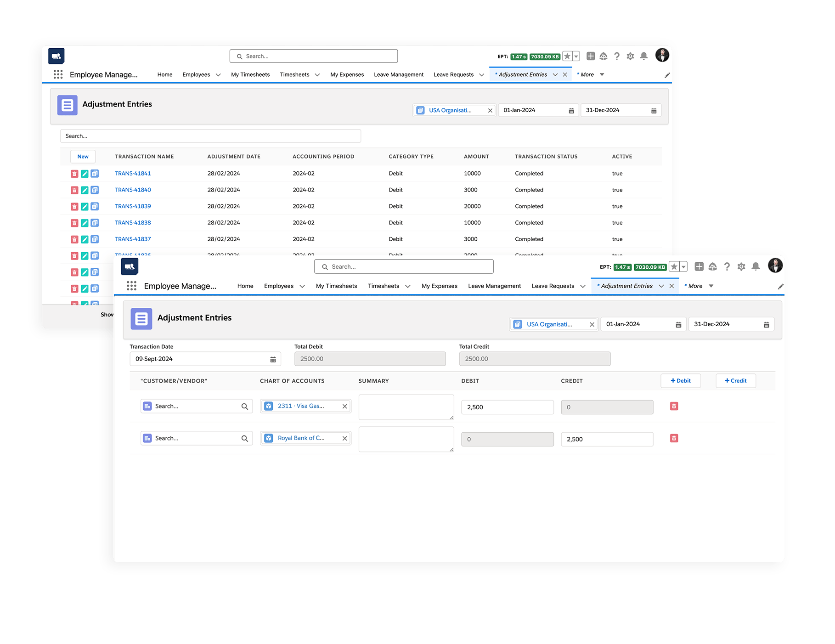The height and width of the screenshot is (644, 835).
Task: Delete the TRANS-41841 entry via trash icon
Action: click(74, 174)
